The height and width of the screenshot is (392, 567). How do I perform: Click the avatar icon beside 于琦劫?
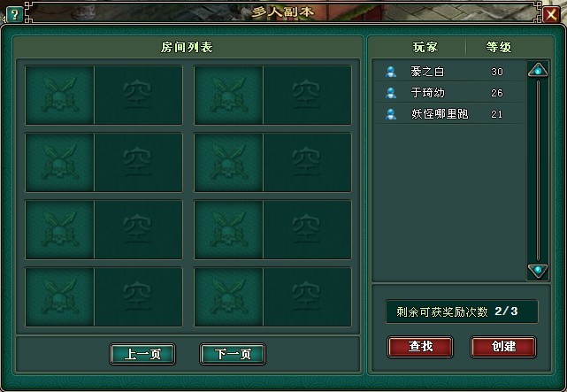(x=391, y=93)
